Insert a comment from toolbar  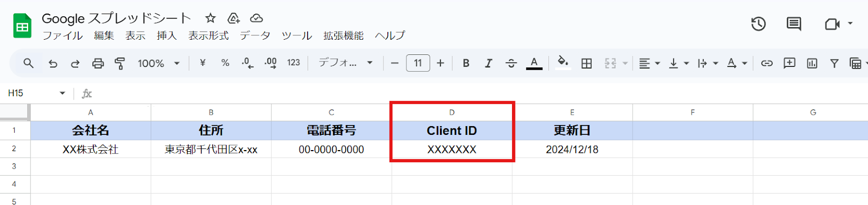click(789, 63)
